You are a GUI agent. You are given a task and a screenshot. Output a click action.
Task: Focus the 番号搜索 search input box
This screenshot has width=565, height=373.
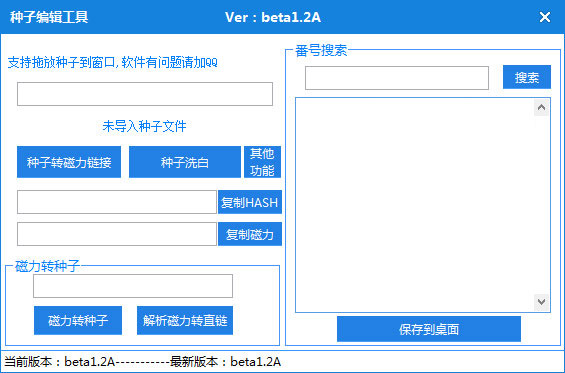[397, 77]
